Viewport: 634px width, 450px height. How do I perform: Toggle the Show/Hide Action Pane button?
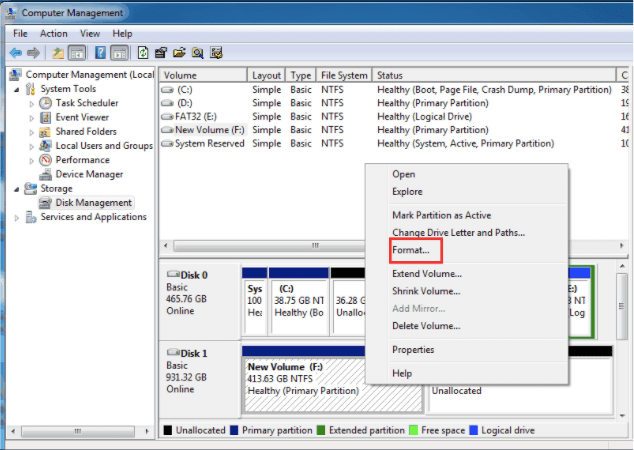pyautogui.click(x=120, y=53)
